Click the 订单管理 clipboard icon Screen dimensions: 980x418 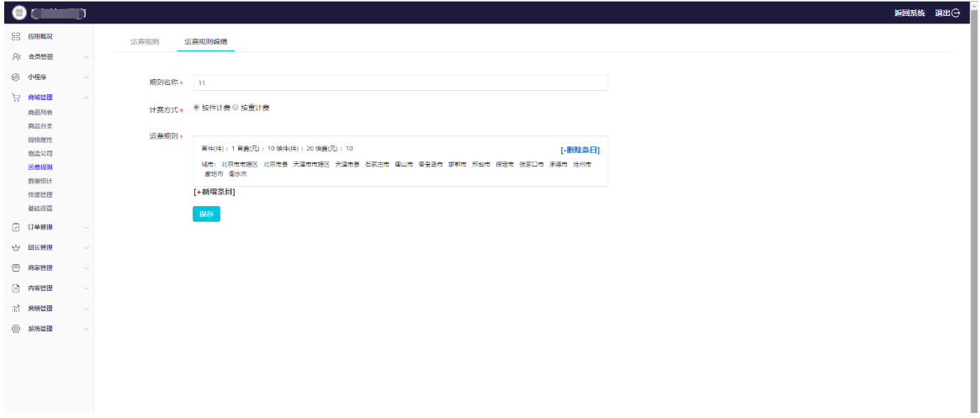[16, 227]
